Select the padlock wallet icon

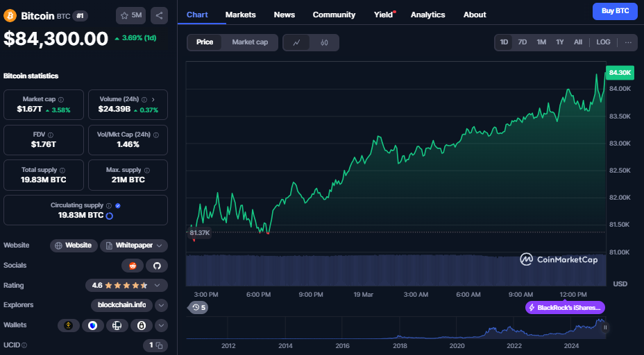142,325
